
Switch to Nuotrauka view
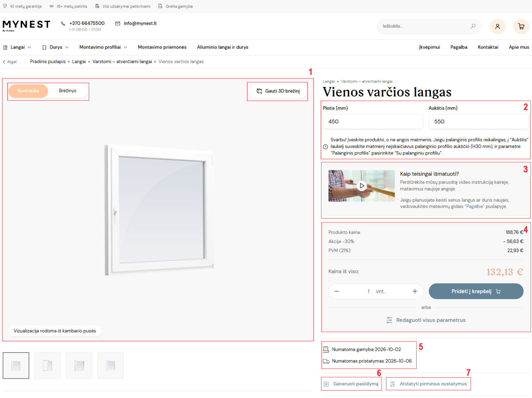tap(28, 91)
